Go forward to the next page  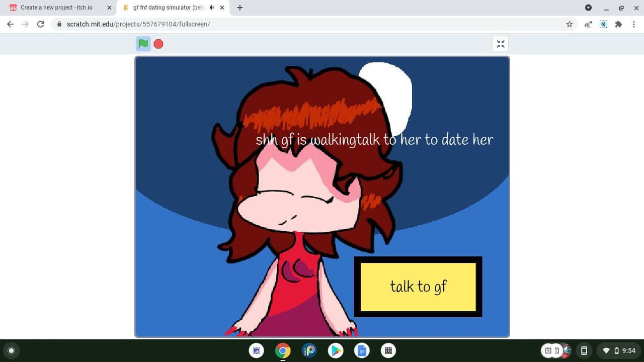(x=25, y=24)
